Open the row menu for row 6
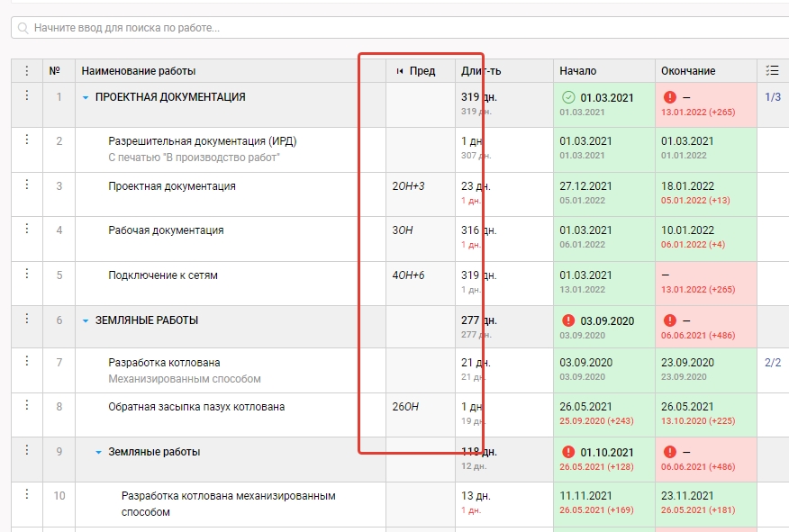 (26, 319)
